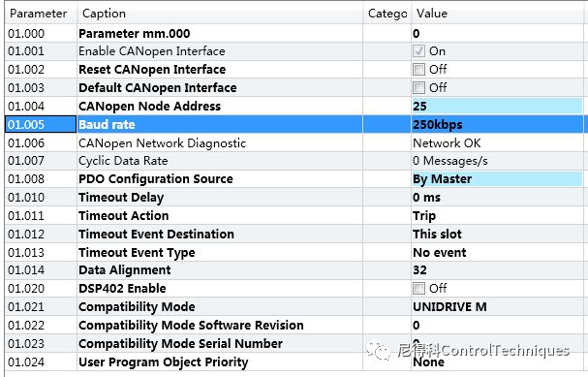The width and height of the screenshot is (588, 377).
Task: Select the CANopen Network Diagnostic row
Action: (x=294, y=142)
